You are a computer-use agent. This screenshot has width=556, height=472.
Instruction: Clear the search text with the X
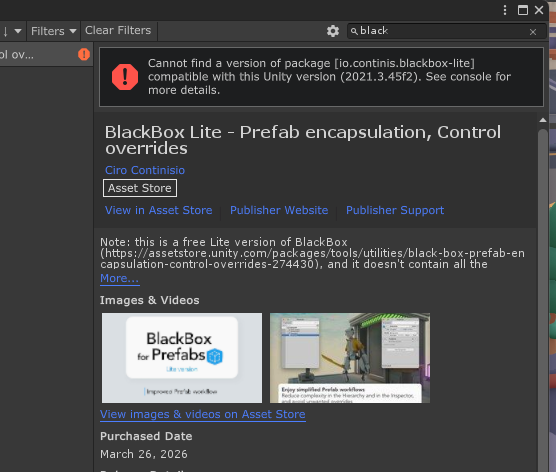tap(533, 32)
